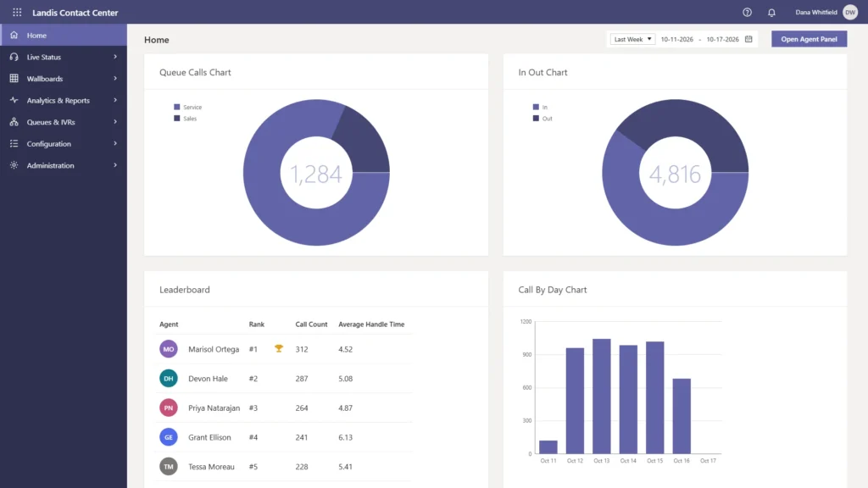Click the Out legend color swatch

536,118
